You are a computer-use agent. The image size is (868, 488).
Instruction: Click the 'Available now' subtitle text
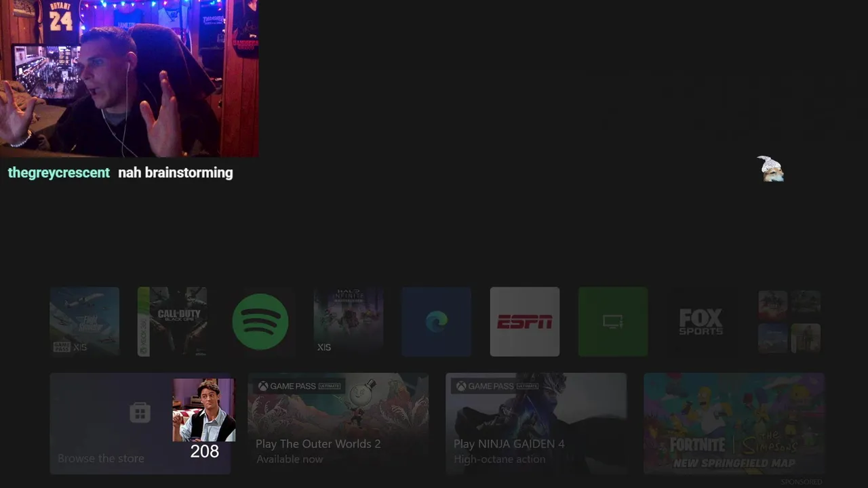tap(290, 459)
